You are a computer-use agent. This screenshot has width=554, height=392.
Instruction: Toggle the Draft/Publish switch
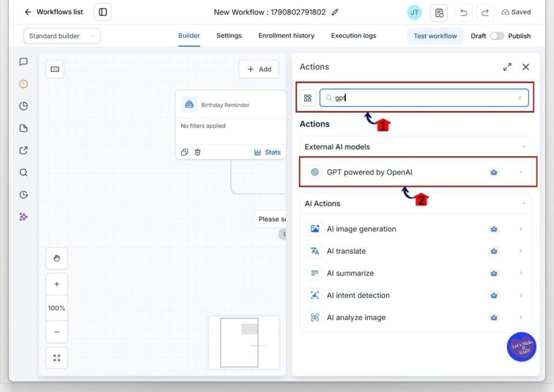click(497, 36)
